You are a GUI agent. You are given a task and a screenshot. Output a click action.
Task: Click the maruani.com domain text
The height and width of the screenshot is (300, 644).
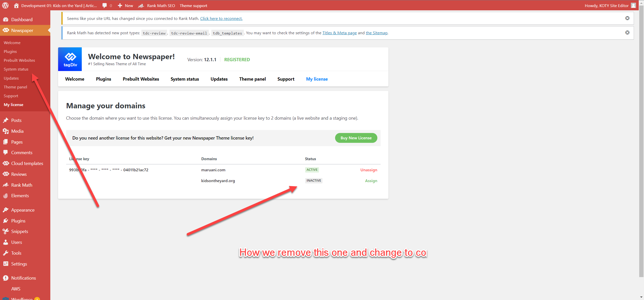click(213, 170)
